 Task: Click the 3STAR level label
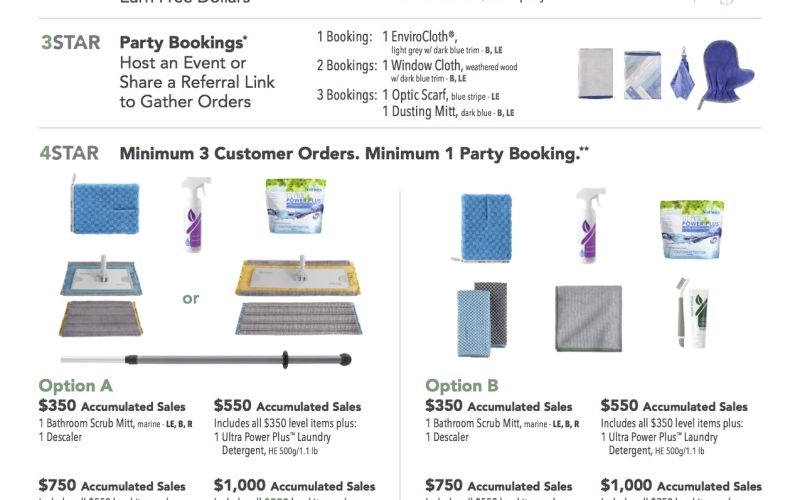[70, 42]
